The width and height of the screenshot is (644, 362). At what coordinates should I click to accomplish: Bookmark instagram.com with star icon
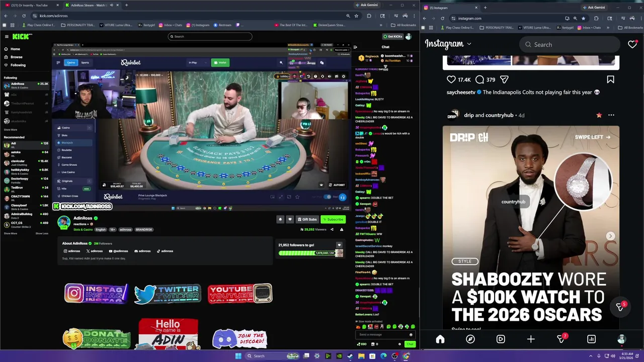tap(583, 18)
